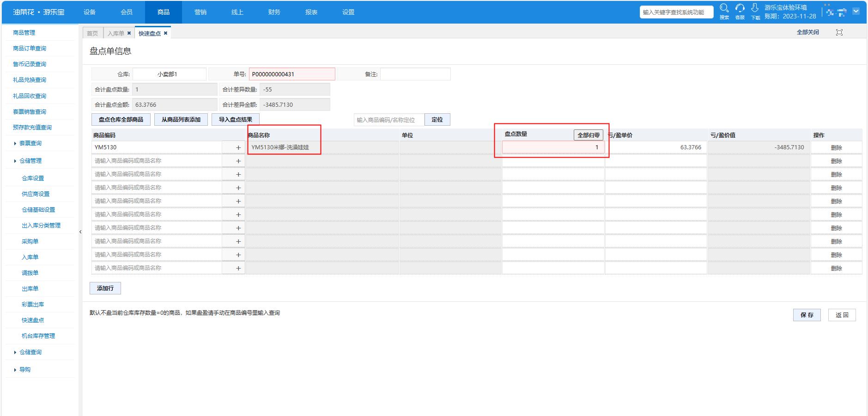Viewport: 868px width, 416px height.
Task: Click the 仓库 field 小卖部1
Action: (169, 74)
